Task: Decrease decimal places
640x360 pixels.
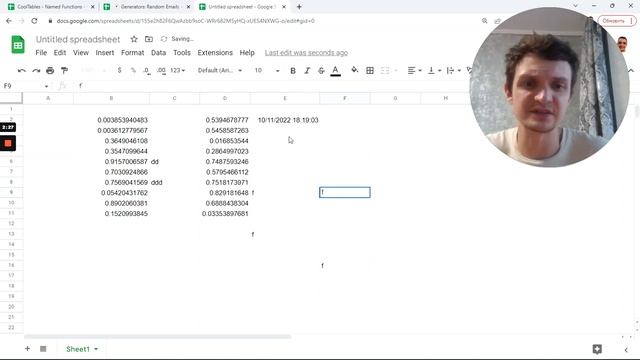Action: (147, 71)
